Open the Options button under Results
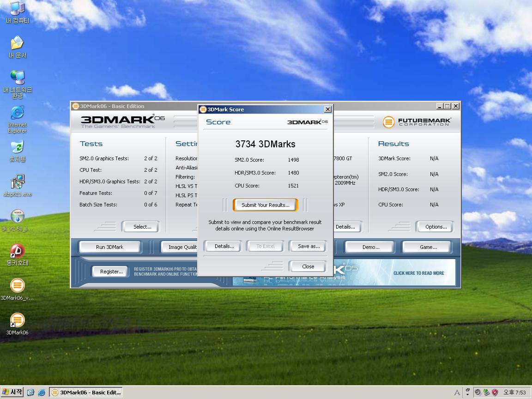This screenshot has height=399, width=532. click(436, 227)
